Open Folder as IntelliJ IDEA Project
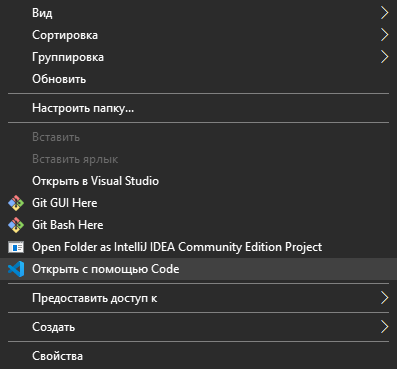Image resolution: width=397 pixels, height=369 pixels. 198,247
